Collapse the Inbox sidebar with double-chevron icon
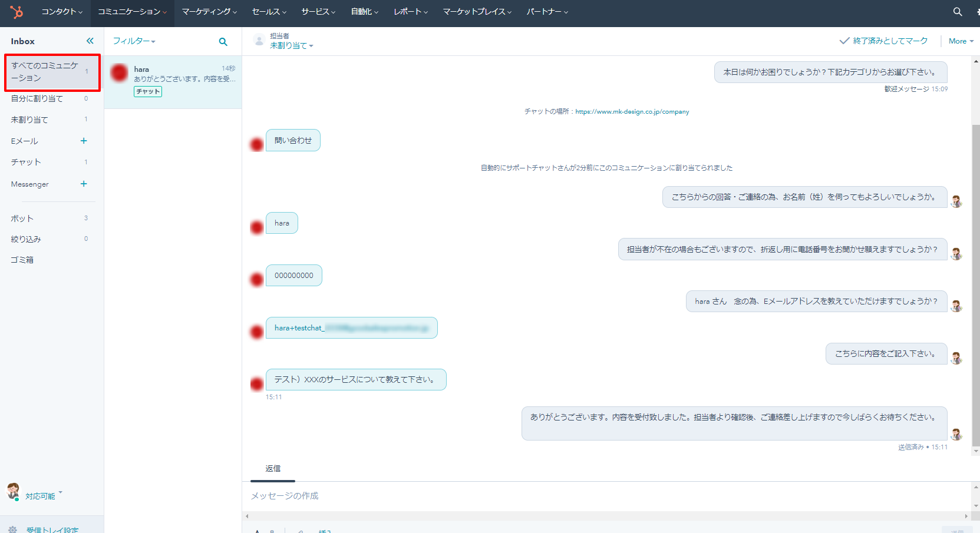This screenshot has height=533, width=980. (90, 41)
